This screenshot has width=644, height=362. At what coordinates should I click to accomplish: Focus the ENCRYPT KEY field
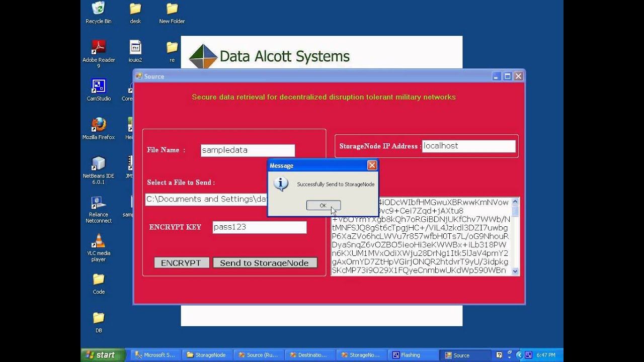(x=260, y=227)
